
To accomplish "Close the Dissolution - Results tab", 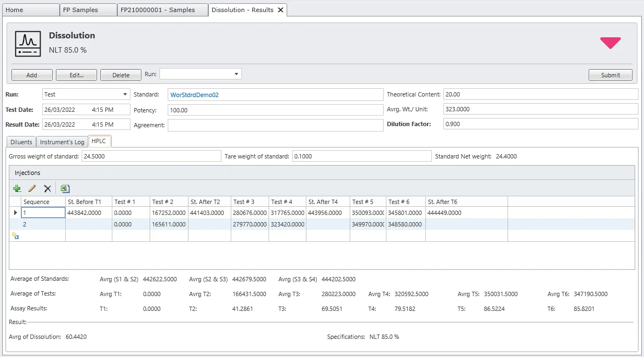I will (281, 10).
